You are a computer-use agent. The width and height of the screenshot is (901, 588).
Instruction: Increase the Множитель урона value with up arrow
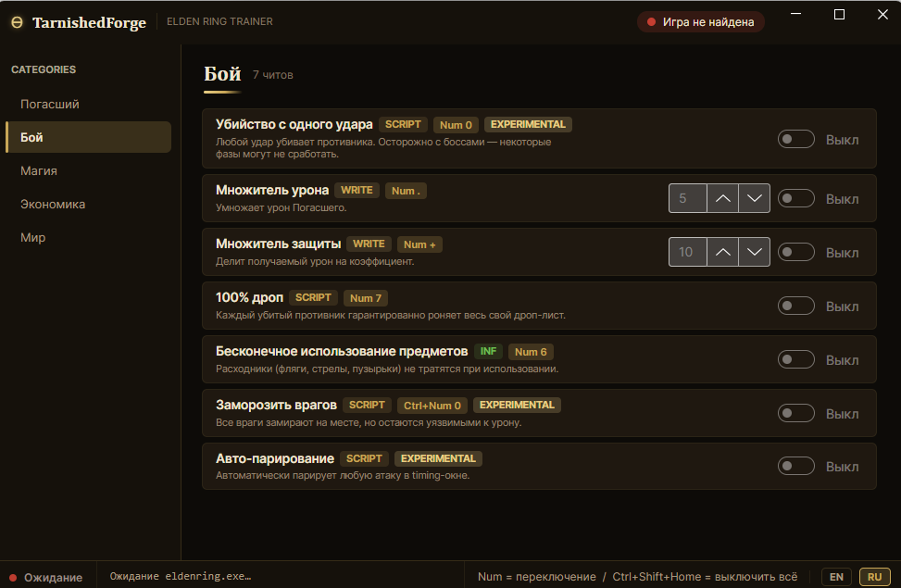[723, 198]
